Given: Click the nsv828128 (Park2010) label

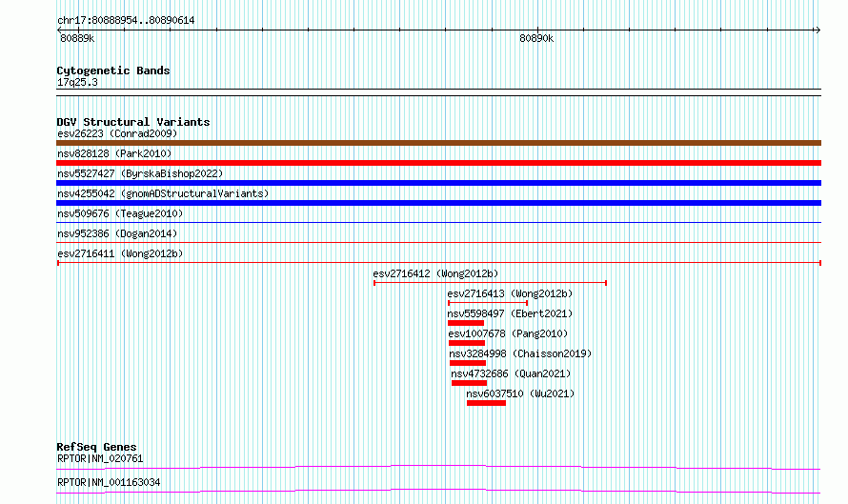Looking at the screenshot, I should 114,153.
